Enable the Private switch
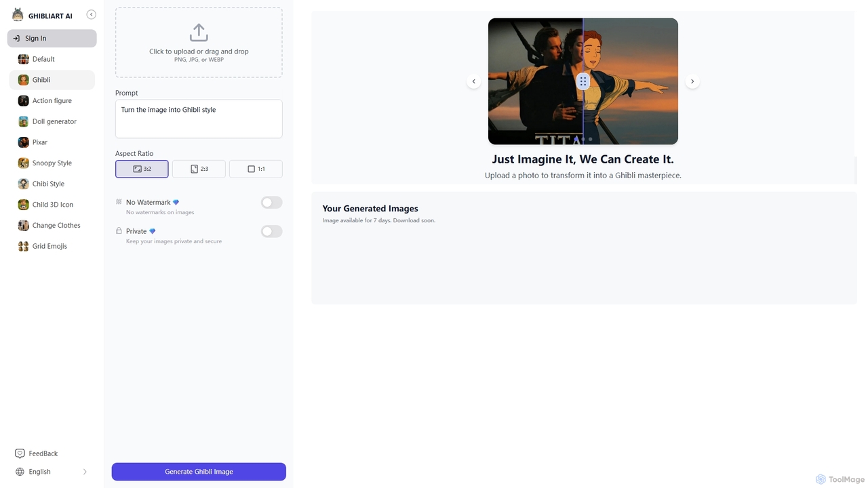 [x=271, y=231]
